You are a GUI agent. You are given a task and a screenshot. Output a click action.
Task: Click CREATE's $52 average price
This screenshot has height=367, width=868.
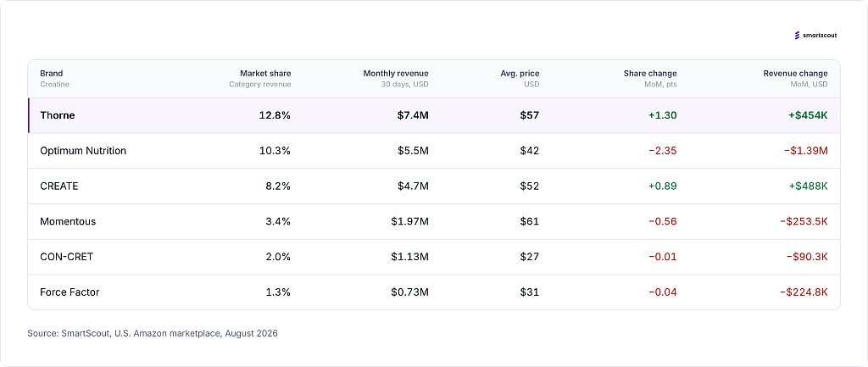530,186
